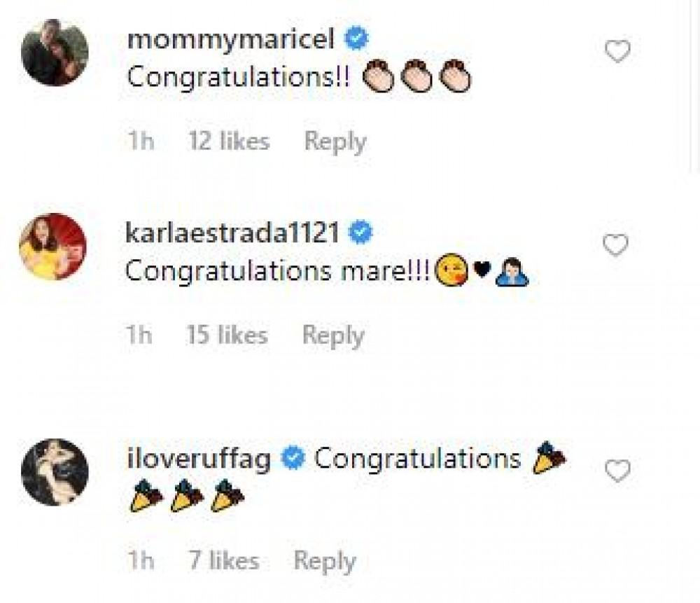Screen dimensions: 700x603
Task: Like iloveruffag's comment with heart icon
Action: point(617,472)
